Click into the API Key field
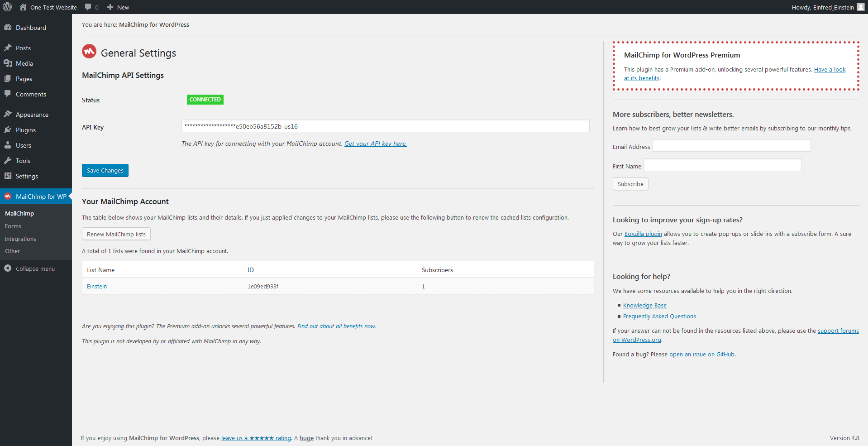 pos(385,126)
